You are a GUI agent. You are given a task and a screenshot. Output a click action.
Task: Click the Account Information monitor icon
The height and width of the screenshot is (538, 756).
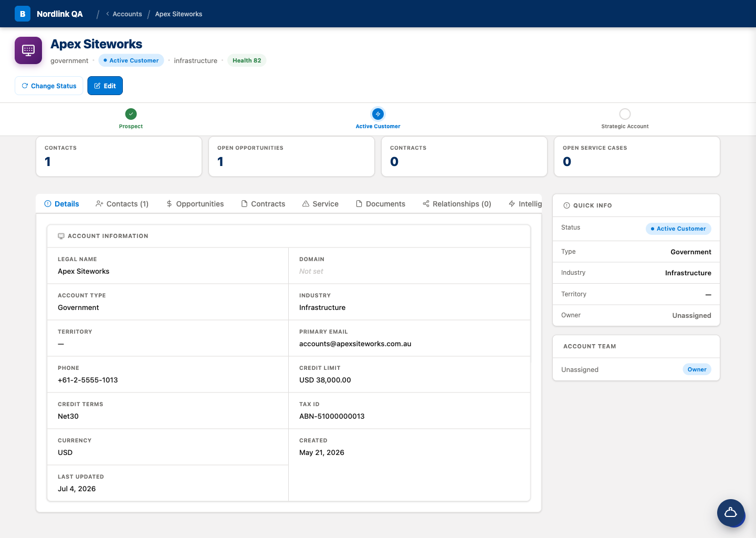61,236
